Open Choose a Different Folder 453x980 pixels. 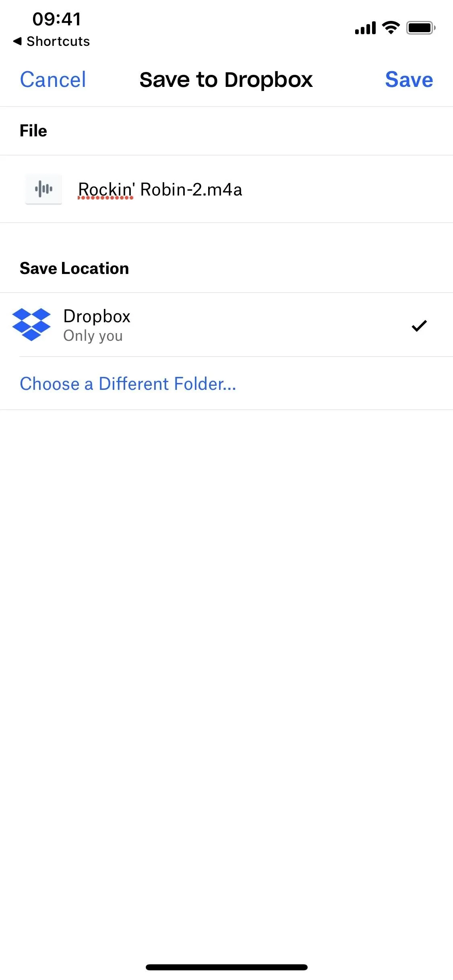[x=128, y=384]
